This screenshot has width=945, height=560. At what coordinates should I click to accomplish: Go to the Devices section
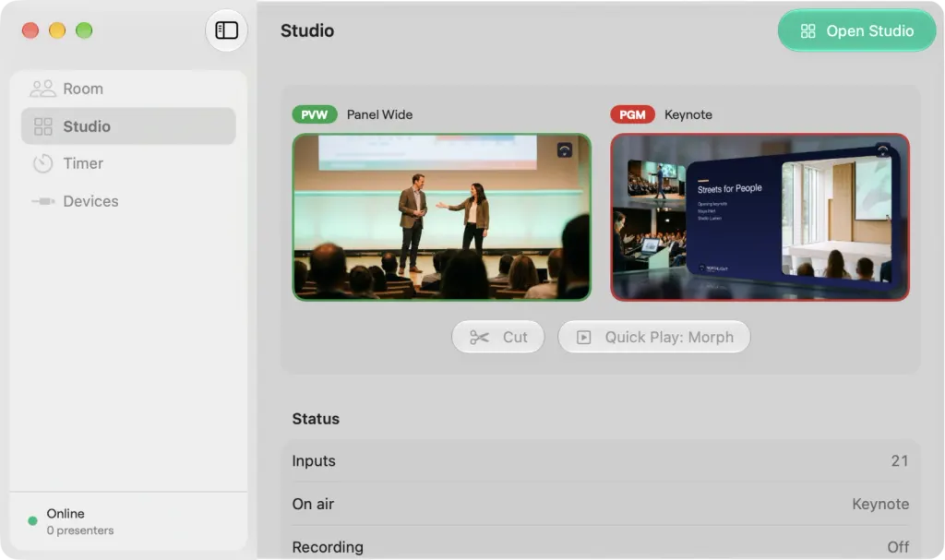127,201
